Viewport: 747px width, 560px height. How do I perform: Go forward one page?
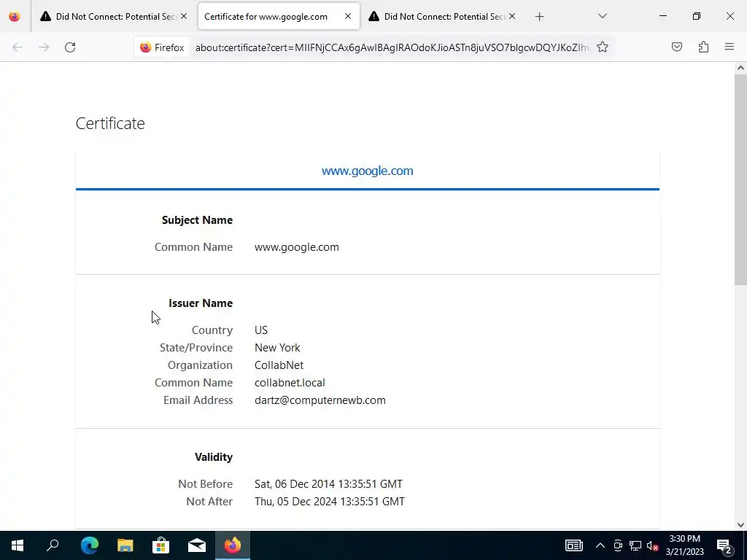tap(44, 47)
